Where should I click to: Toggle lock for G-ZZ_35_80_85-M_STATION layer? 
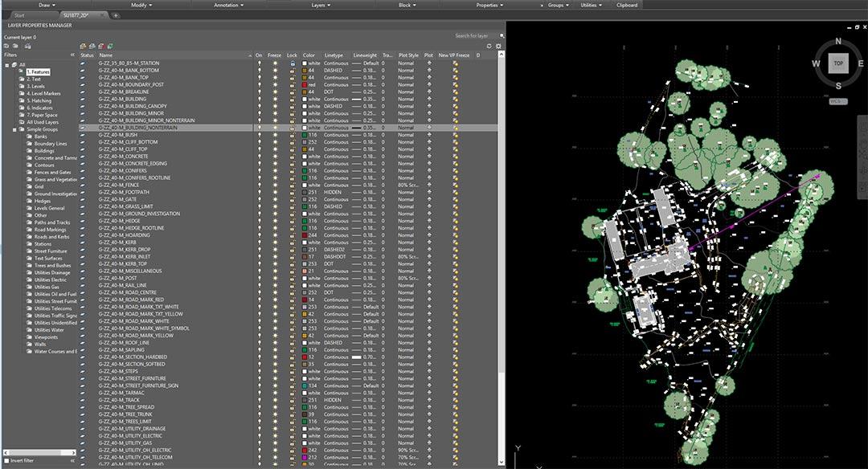293,63
